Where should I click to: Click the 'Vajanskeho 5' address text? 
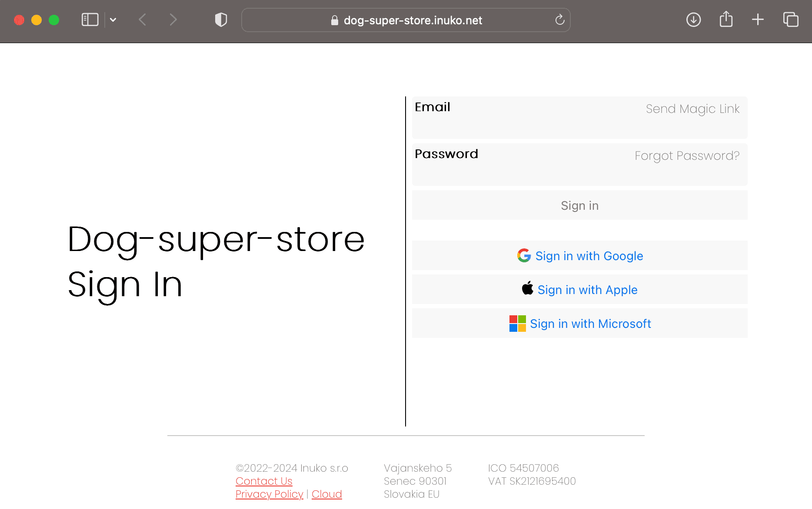point(418,468)
